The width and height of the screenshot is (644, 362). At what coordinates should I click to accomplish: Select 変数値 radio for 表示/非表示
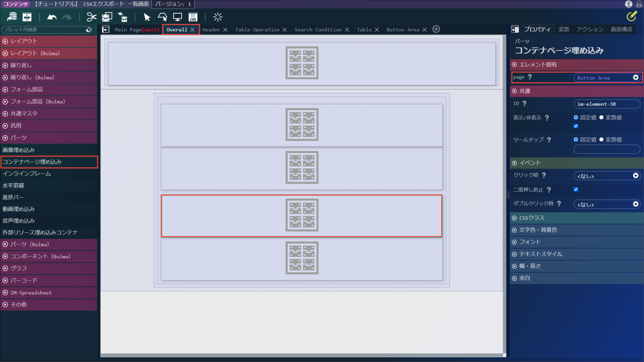tap(601, 117)
